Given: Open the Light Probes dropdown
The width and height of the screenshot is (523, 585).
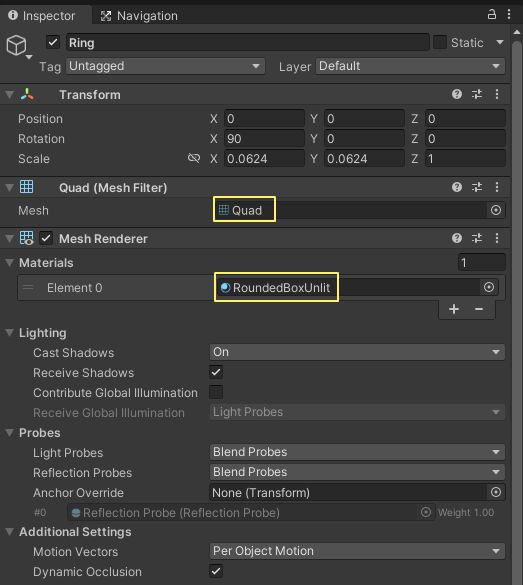Looking at the screenshot, I should click(357, 452).
